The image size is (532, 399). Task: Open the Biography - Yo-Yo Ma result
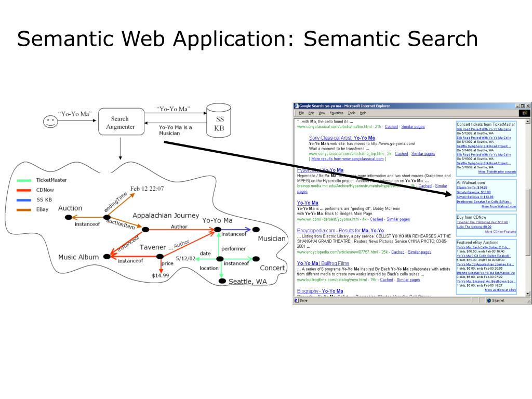[x=320, y=291]
